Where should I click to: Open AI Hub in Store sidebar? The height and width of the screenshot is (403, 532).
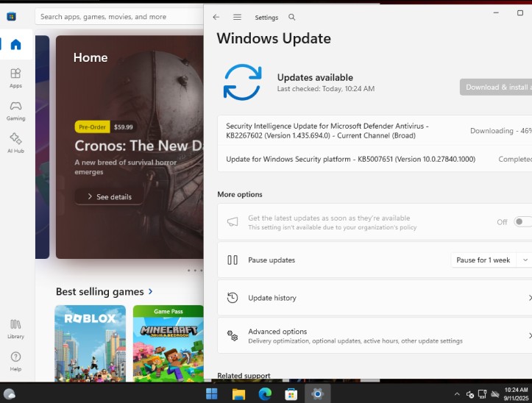(15, 143)
